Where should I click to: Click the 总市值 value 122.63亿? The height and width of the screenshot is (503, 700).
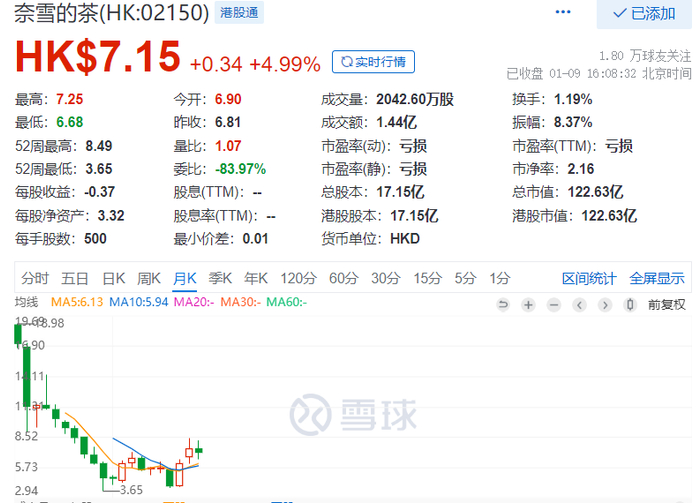[x=595, y=192]
